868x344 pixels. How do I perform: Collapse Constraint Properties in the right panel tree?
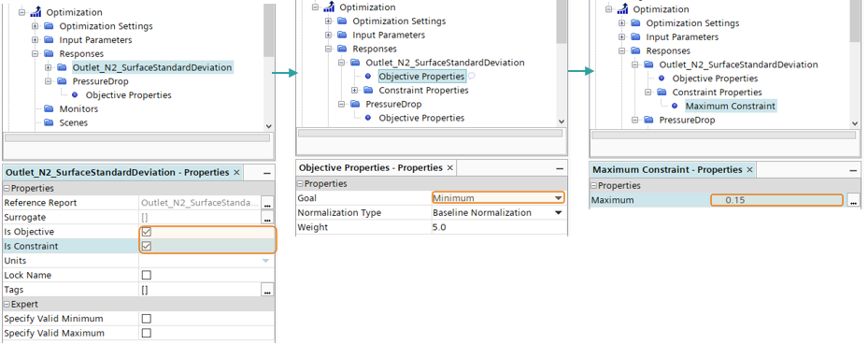[648, 93]
